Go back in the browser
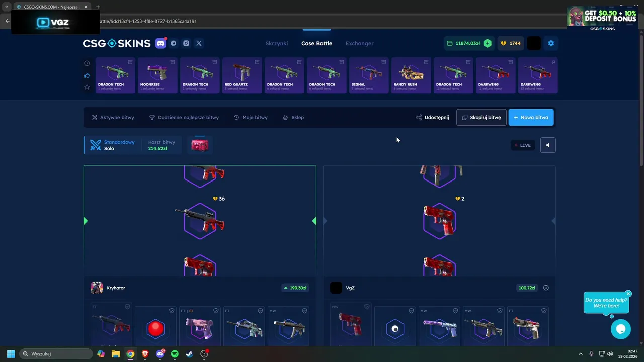This screenshot has height=362, width=644. (x=7, y=21)
